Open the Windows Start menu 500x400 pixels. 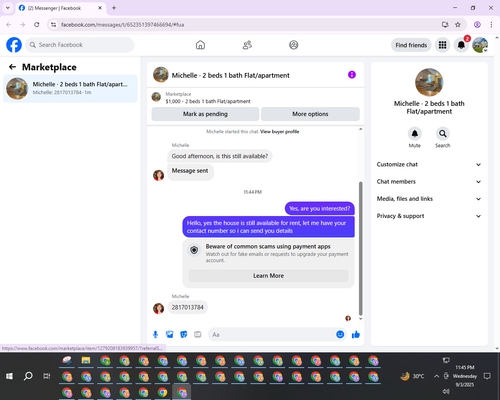(x=9, y=376)
